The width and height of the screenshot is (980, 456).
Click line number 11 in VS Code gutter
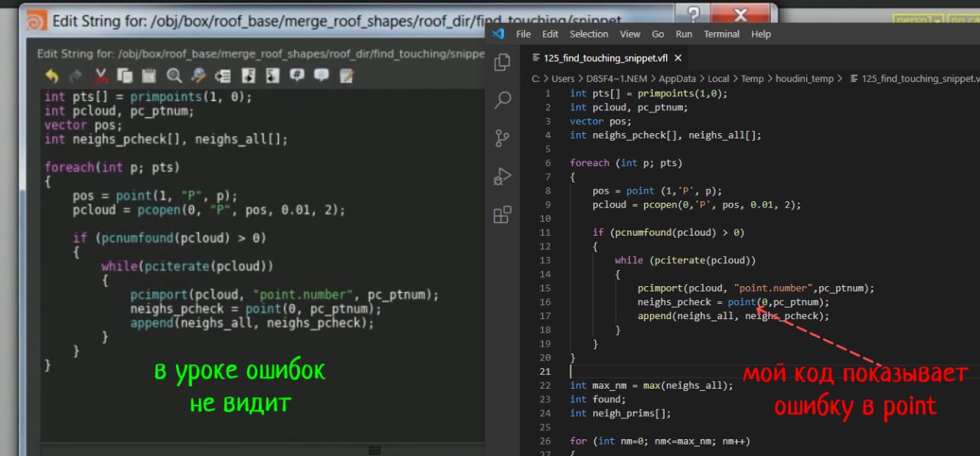[x=545, y=232]
